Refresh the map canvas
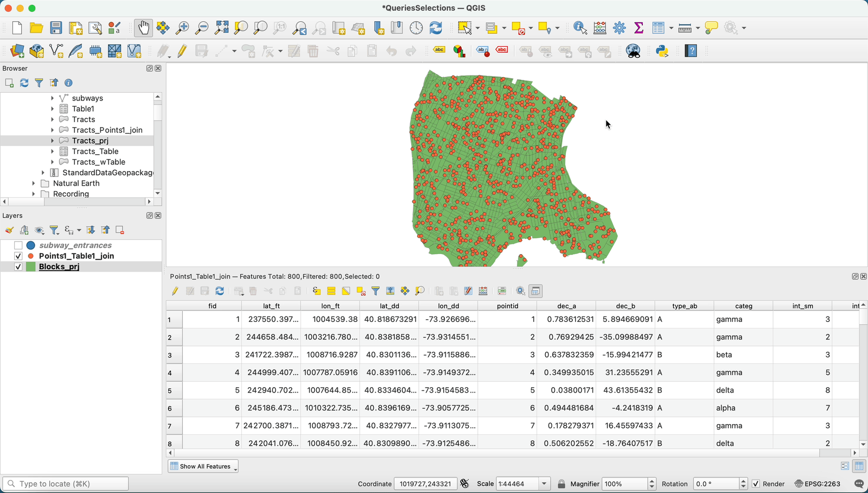Screen dimensions: 868x493 [436, 28]
